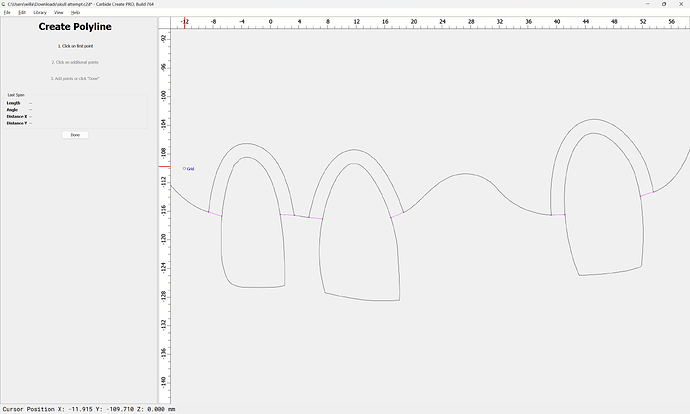Image resolution: width=690 pixels, height=414 pixels.
Task: Open the View menu
Action: pyautogui.click(x=59, y=12)
